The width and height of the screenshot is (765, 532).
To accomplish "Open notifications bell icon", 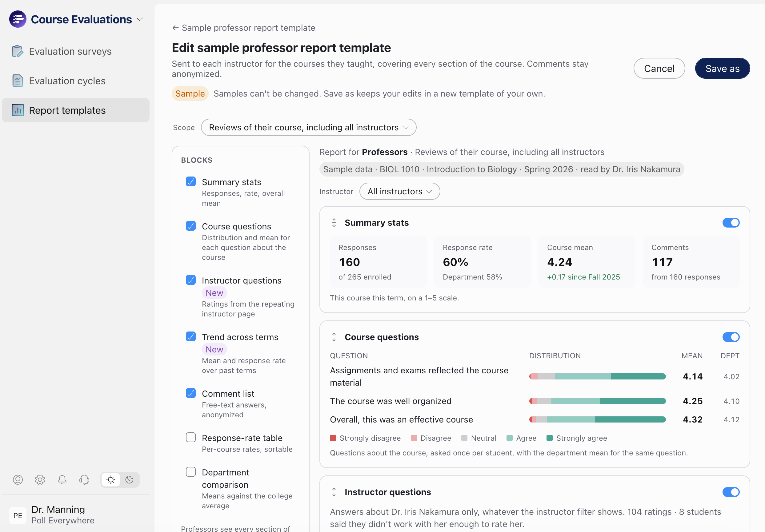I will click(62, 480).
